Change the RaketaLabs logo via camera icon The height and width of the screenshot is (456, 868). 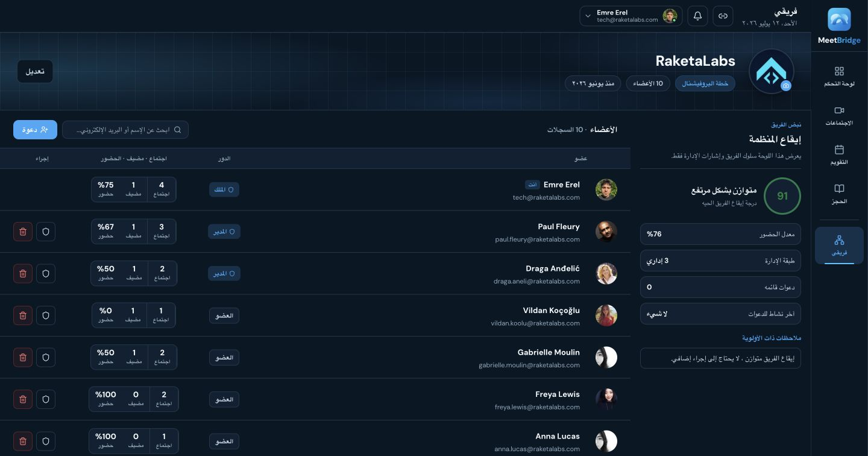(785, 86)
